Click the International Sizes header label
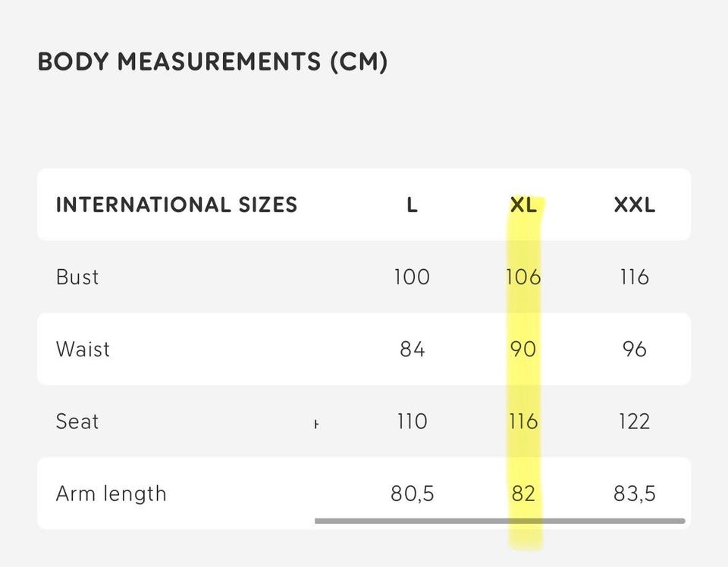Screen dimensions: 728x567 (x=176, y=205)
